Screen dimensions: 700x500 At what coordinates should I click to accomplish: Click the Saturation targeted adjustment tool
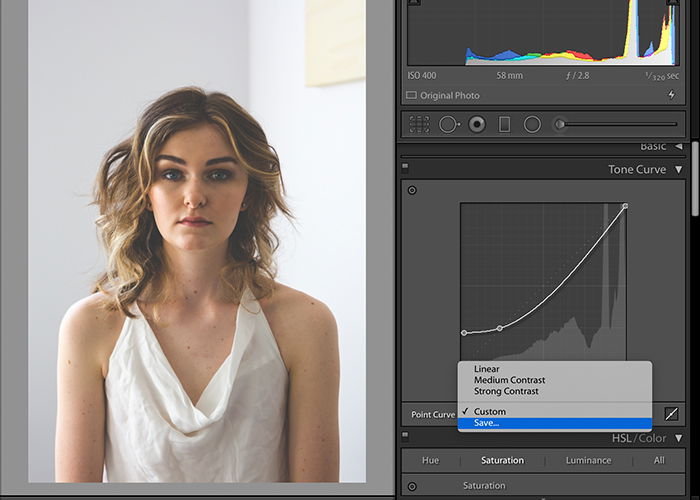tap(412, 486)
